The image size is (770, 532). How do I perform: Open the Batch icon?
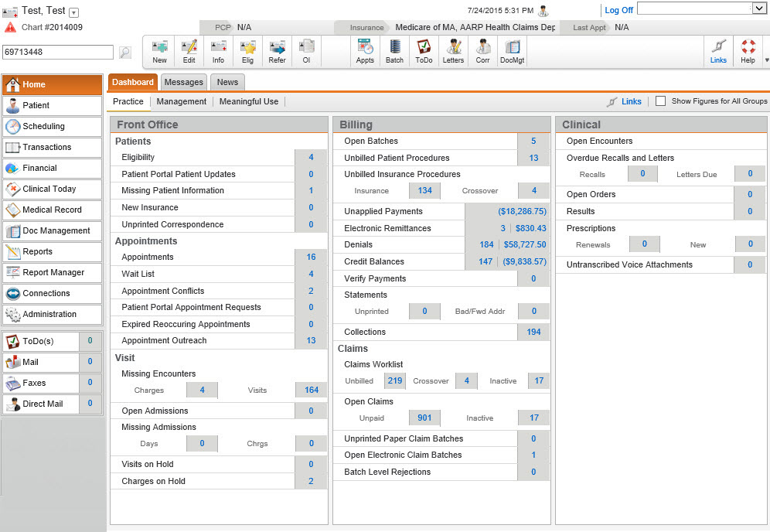[394, 51]
